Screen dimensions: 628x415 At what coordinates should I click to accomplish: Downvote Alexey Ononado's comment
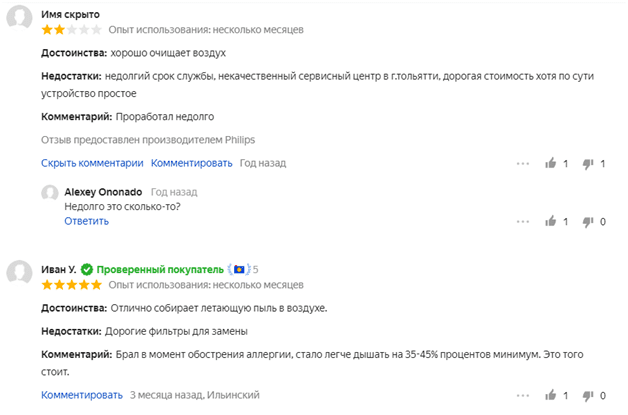pos(588,222)
